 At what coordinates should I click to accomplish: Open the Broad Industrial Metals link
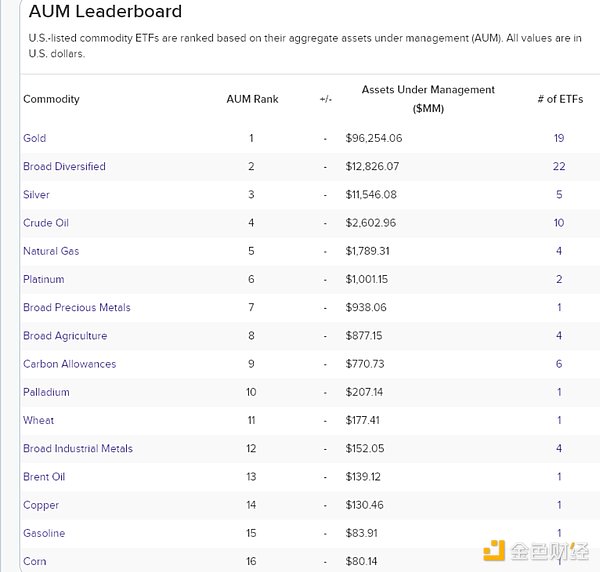[78, 448]
